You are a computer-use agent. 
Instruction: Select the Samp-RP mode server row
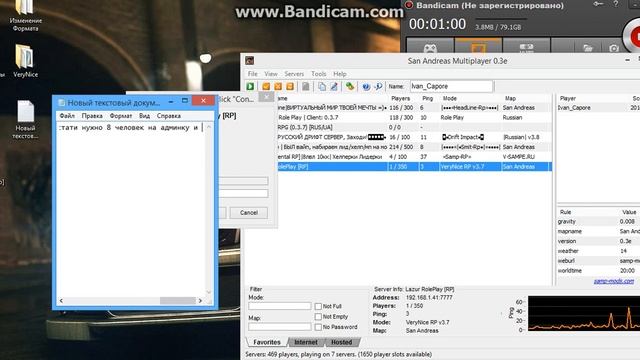pos(414,157)
